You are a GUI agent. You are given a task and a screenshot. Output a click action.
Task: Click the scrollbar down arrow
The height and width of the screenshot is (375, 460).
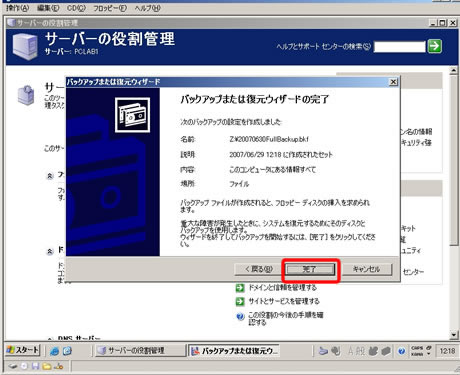click(x=453, y=335)
